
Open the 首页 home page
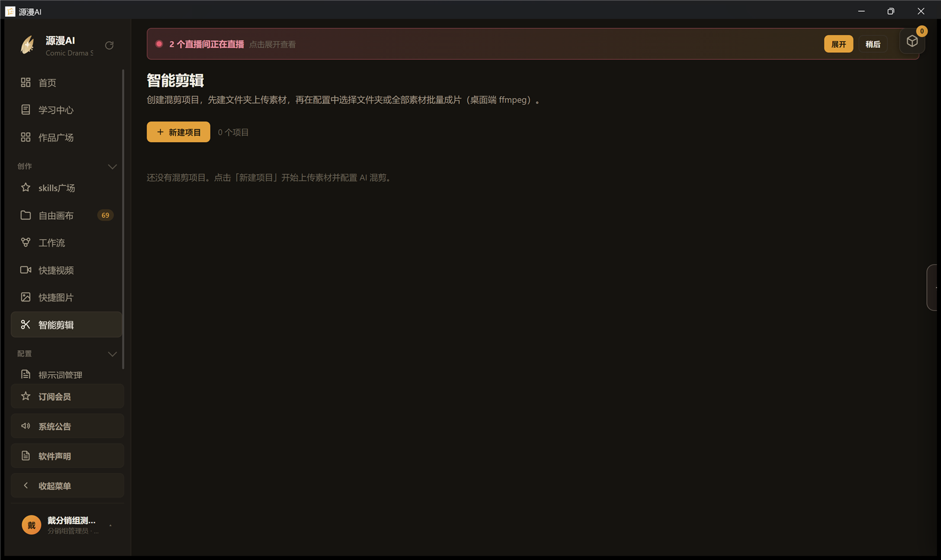[x=66, y=83]
